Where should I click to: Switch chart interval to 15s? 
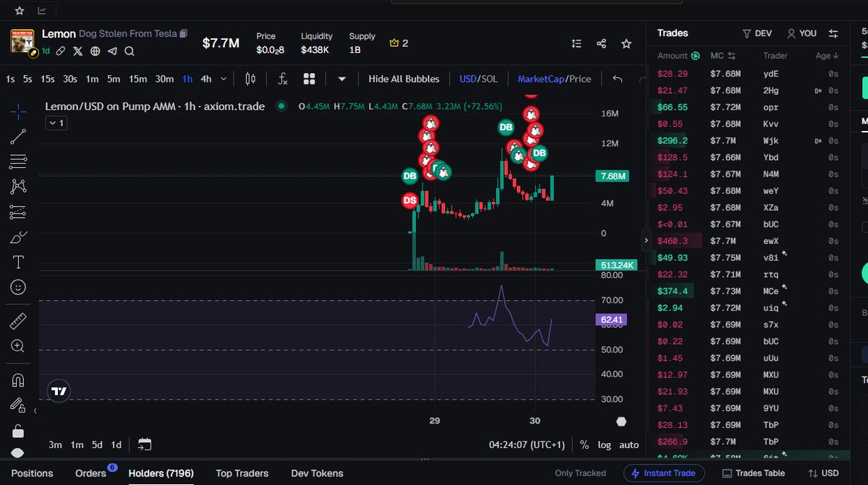(x=48, y=79)
